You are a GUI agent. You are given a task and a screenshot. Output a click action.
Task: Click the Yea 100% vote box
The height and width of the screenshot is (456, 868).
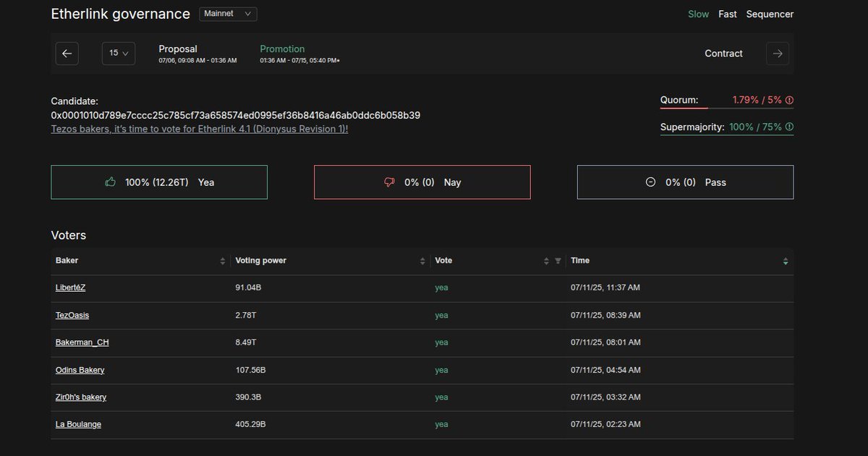[159, 182]
